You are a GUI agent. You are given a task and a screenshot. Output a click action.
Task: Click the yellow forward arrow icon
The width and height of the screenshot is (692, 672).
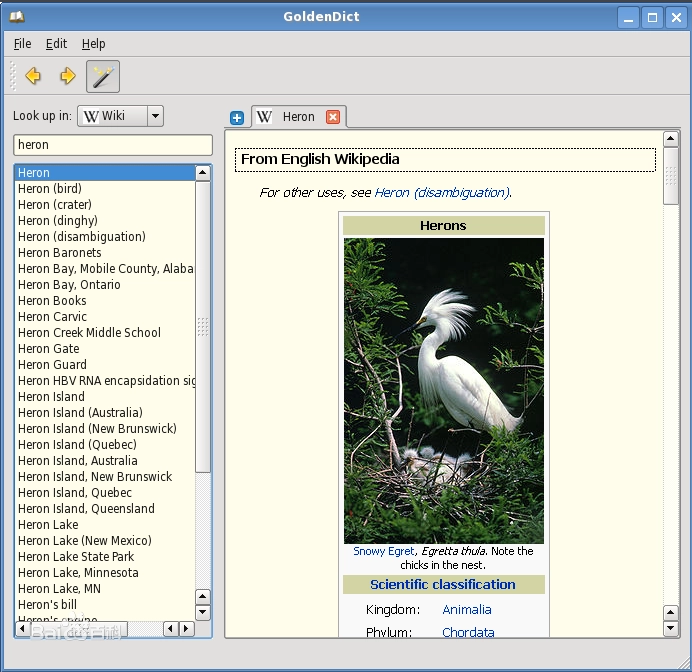[x=68, y=76]
